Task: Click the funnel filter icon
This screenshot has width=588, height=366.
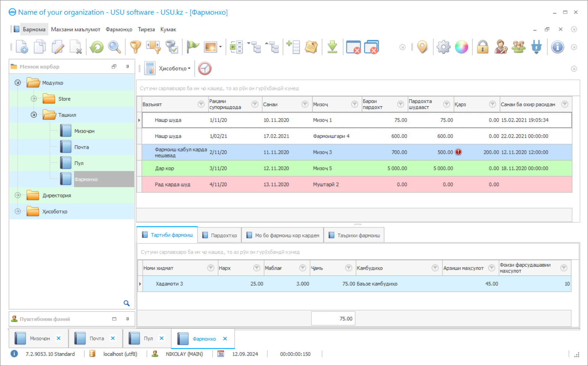Action: (x=136, y=47)
